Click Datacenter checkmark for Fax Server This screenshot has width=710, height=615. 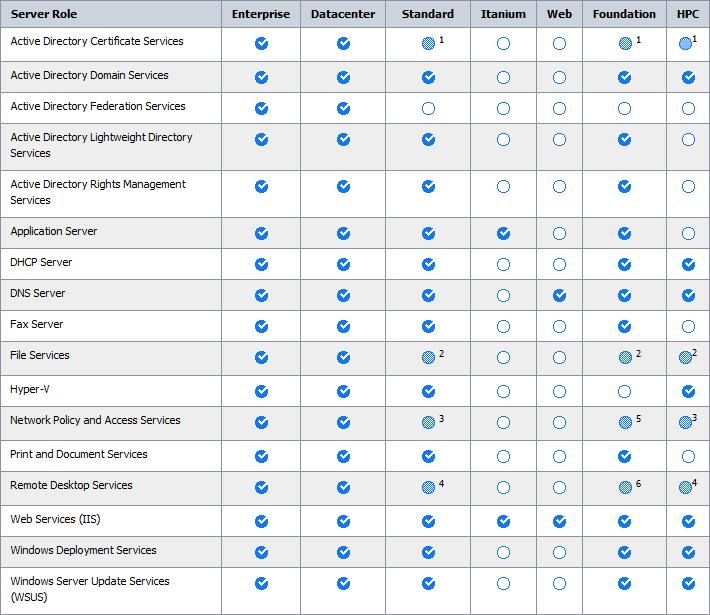click(343, 327)
